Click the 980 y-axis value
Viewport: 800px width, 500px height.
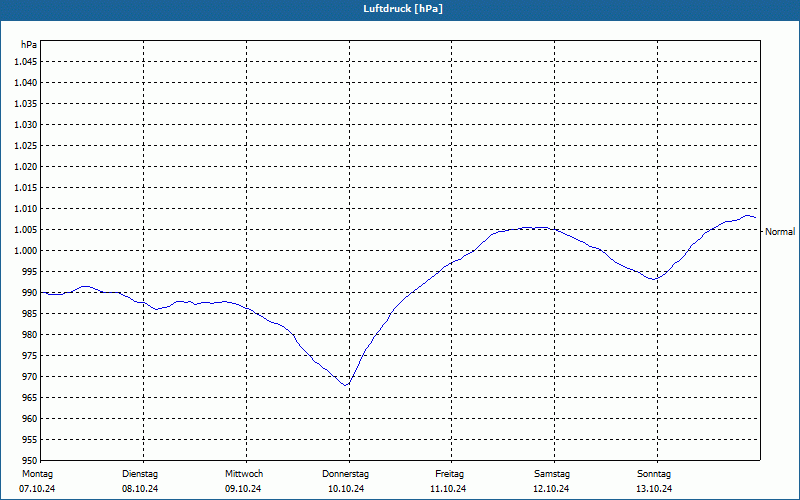pyautogui.click(x=30, y=335)
